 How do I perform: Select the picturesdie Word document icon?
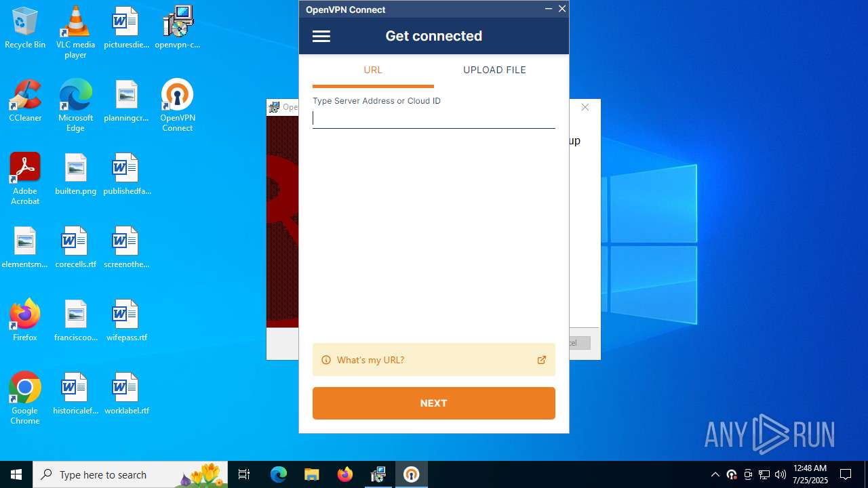click(x=126, y=28)
